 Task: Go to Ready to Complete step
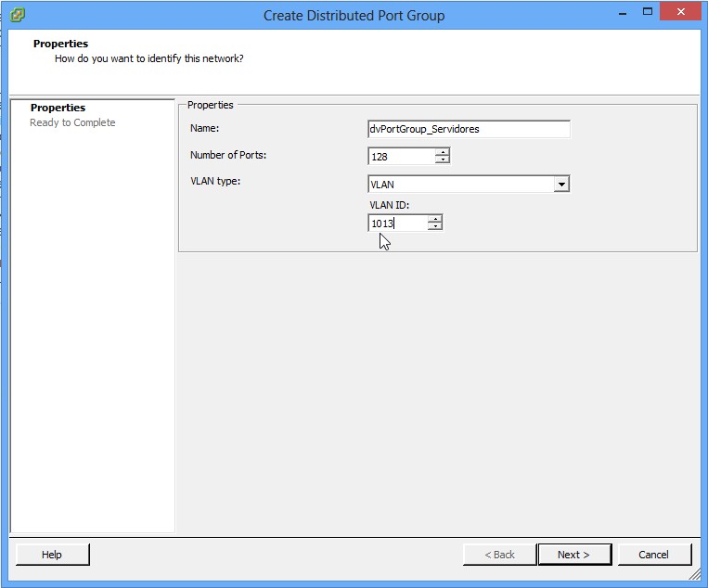[72, 122]
